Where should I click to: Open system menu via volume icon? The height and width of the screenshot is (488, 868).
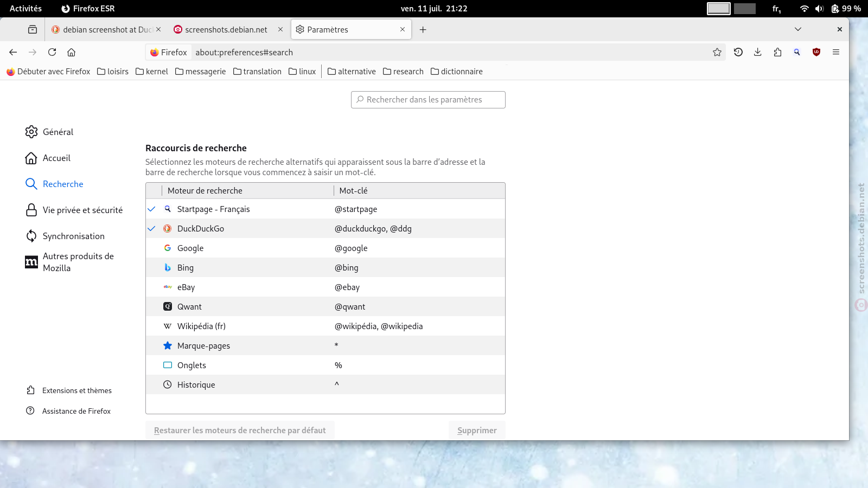point(819,9)
